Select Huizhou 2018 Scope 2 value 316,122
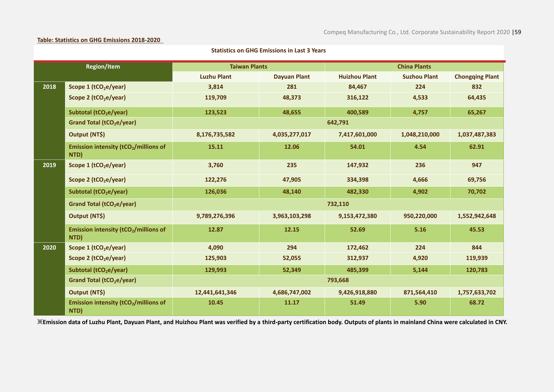554x392 pixels. (358, 98)
